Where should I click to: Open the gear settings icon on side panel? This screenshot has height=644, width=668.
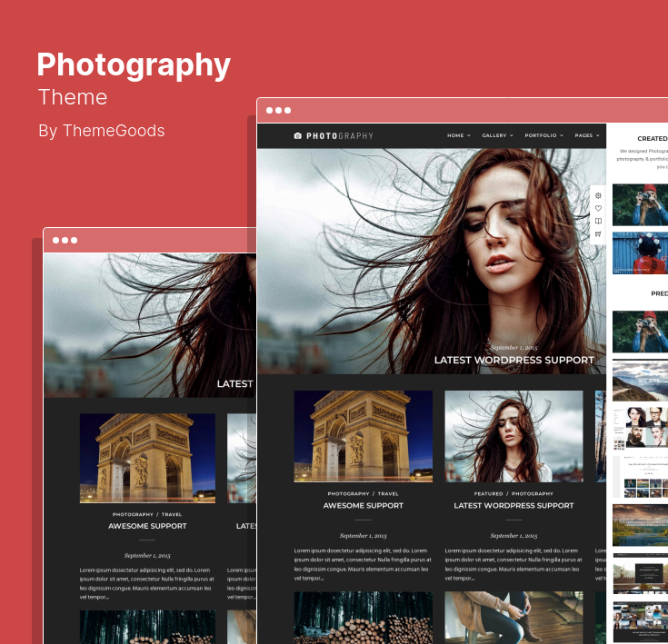point(598,196)
